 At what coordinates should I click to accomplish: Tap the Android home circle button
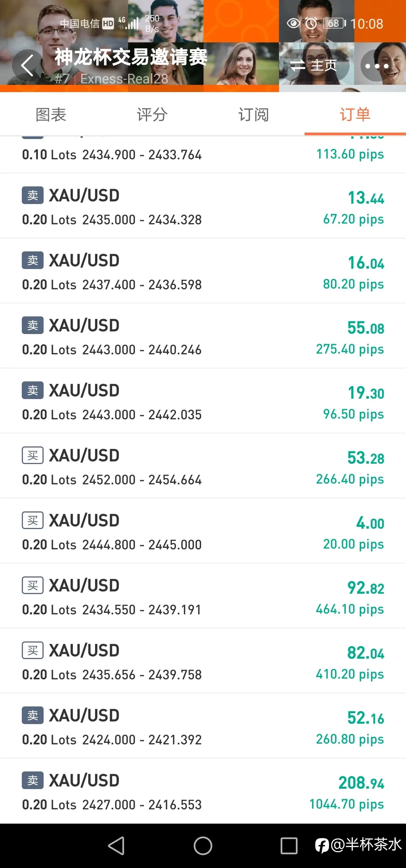(x=203, y=846)
